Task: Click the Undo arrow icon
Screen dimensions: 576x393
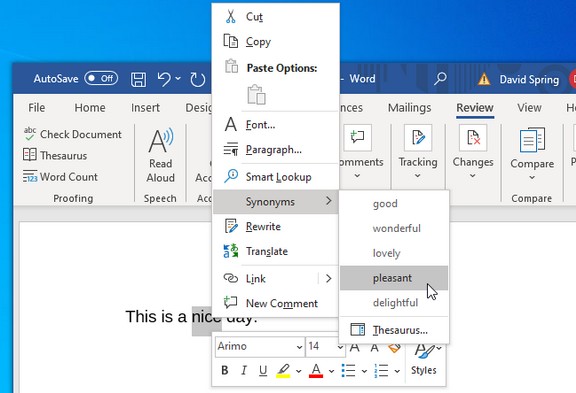Action: coord(164,79)
